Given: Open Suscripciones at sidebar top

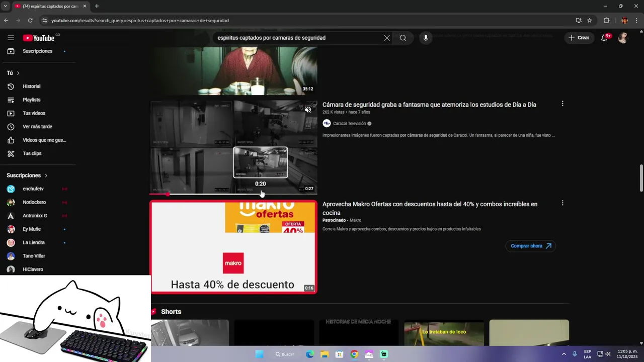Looking at the screenshot, I should point(38,51).
